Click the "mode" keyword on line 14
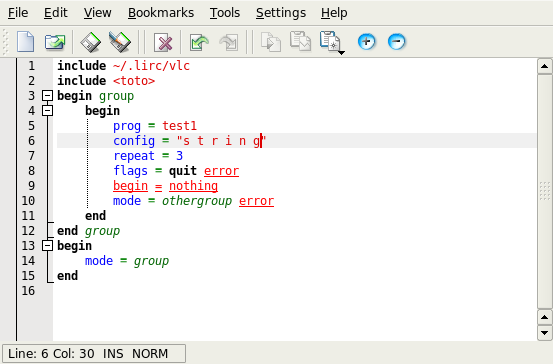This screenshot has width=553, height=364. pyautogui.click(x=99, y=261)
